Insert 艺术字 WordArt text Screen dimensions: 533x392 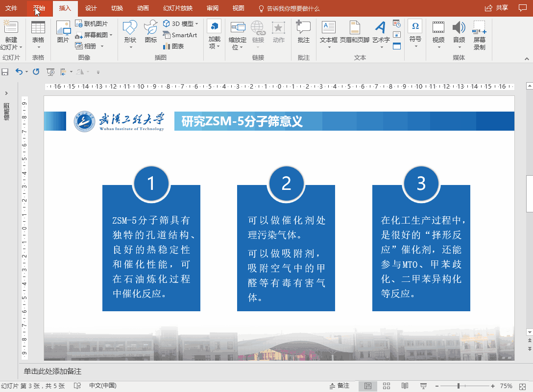pyautogui.click(x=381, y=34)
